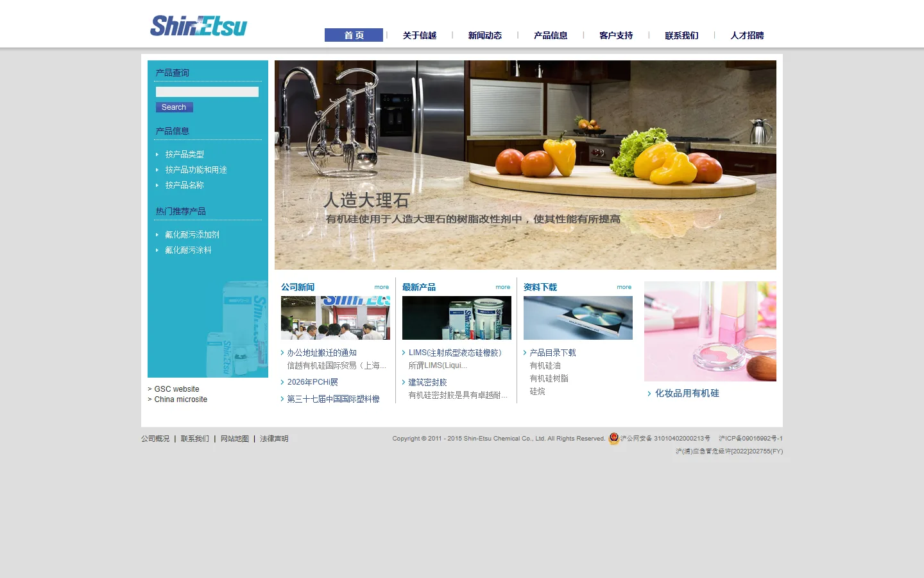This screenshot has height=578, width=924.
Task: Click the 人造大理石 kitchen banner
Action: (x=526, y=165)
